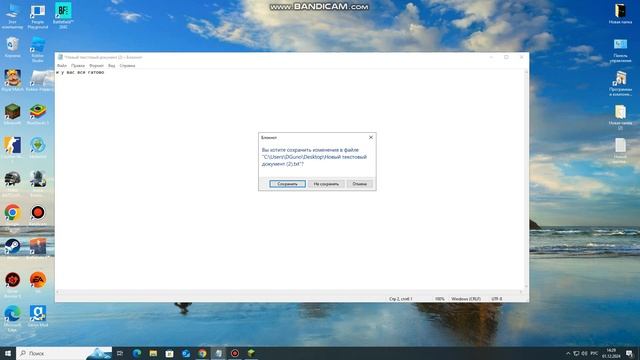640x360 pixels.
Task: Select the People Playground desktop shortcut
Action: pos(38,16)
